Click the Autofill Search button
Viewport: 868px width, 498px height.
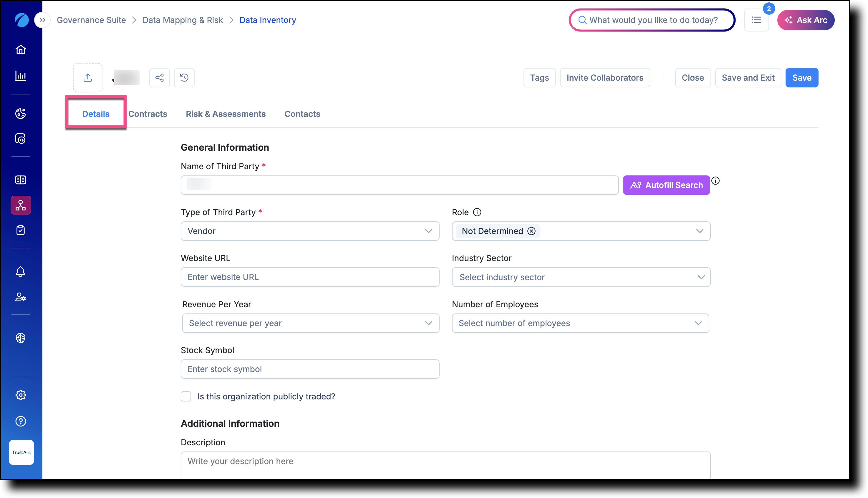666,185
